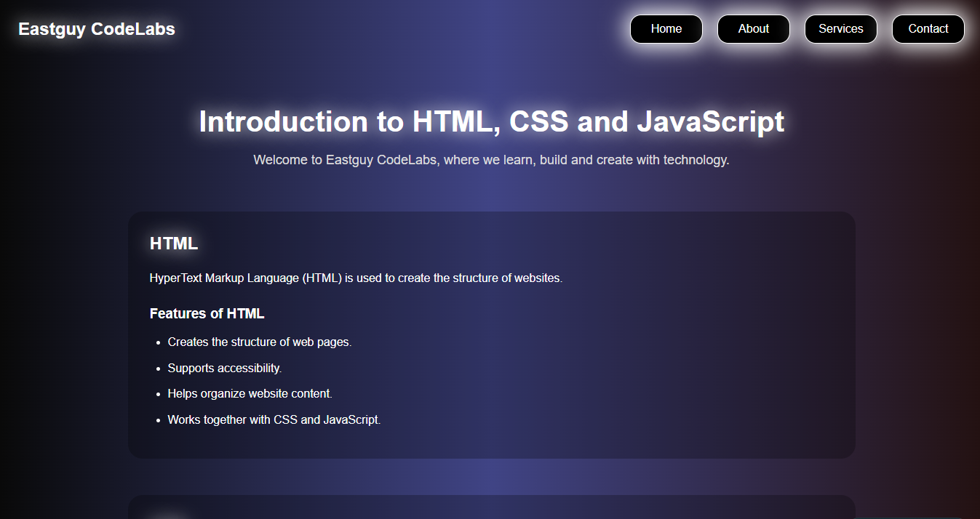Select the 'Creates the structure of web pages' item
The width and height of the screenshot is (980, 519).
pos(260,342)
